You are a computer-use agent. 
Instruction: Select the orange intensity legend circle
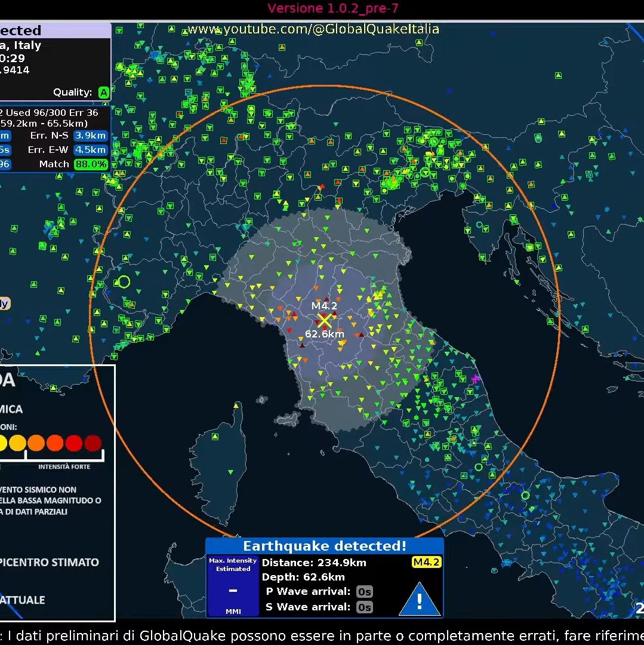pos(36,443)
